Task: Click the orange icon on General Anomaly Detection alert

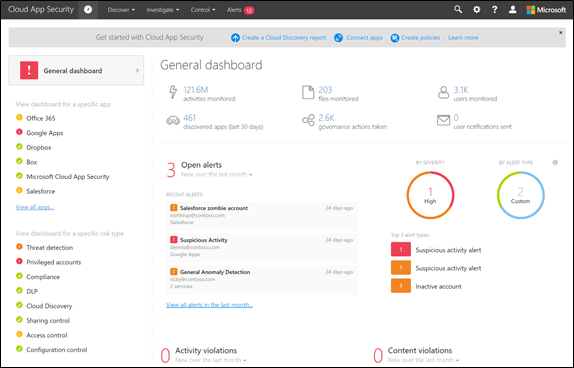Action: click(174, 272)
